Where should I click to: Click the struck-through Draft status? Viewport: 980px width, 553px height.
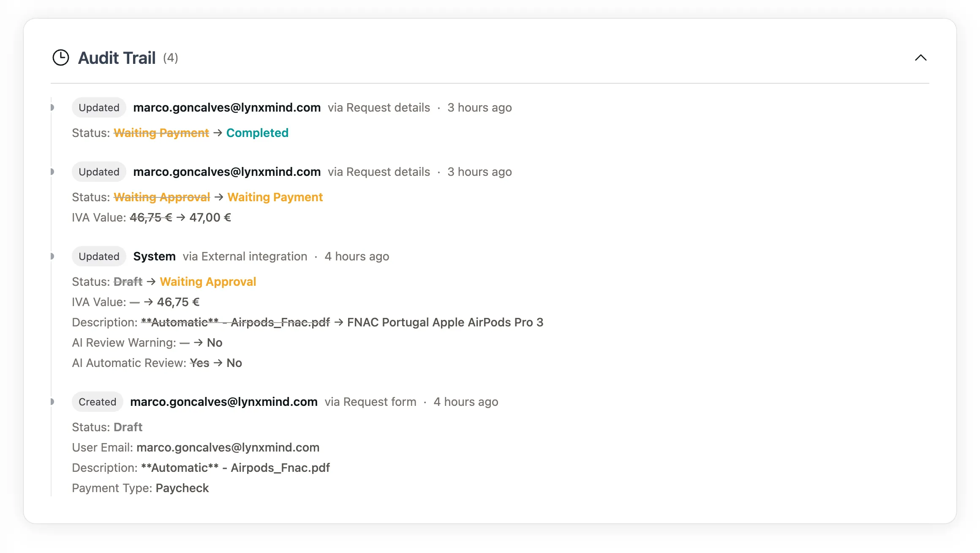(x=128, y=282)
